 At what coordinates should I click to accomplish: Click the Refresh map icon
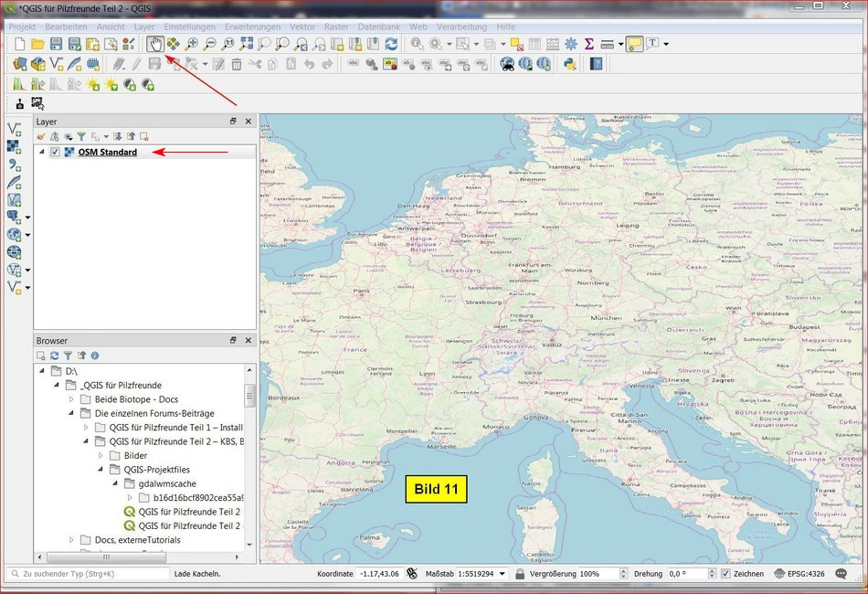pyautogui.click(x=391, y=43)
